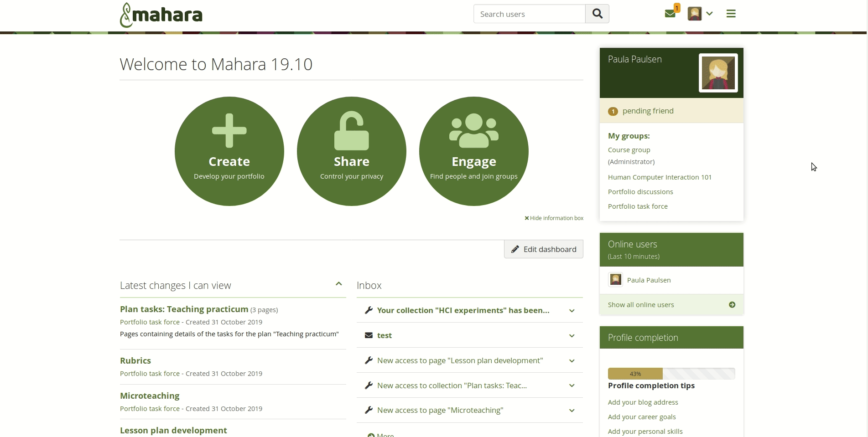Hide the information box
This screenshot has height=437, width=868.
click(554, 218)
